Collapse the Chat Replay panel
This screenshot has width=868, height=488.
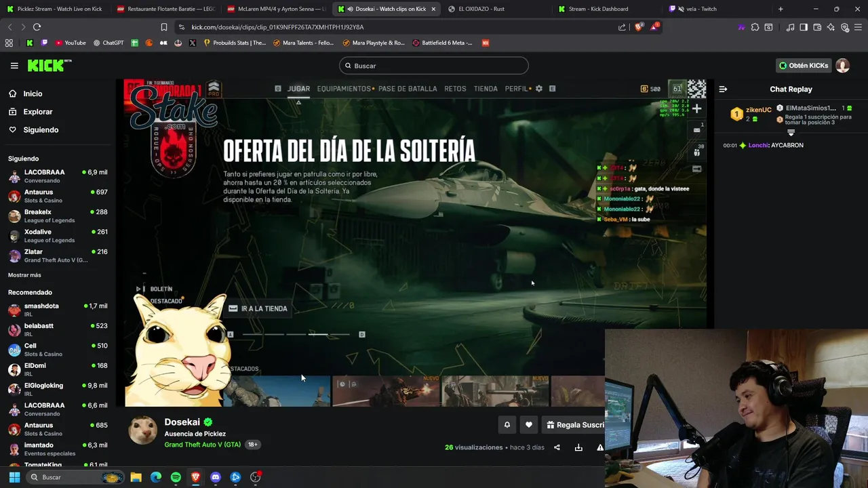click(723, 89)
